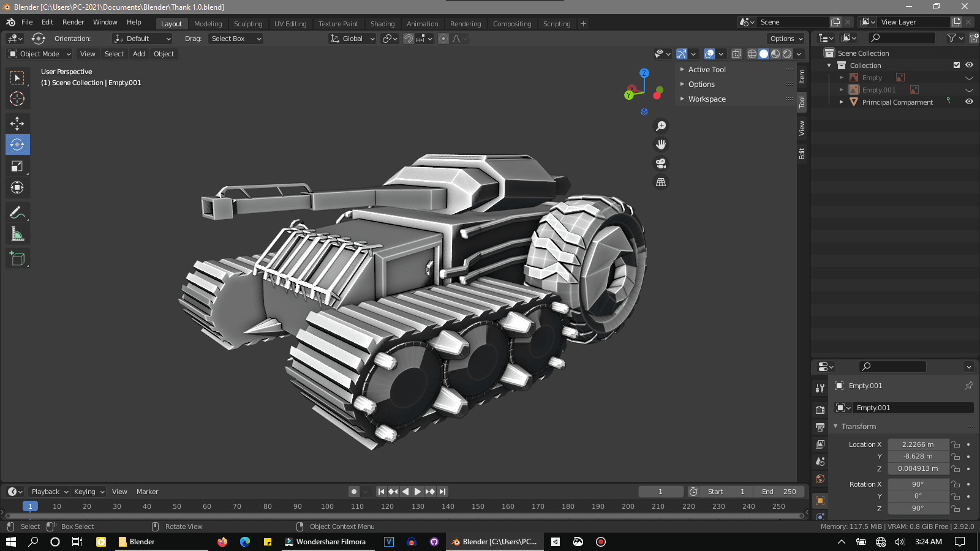
Task: Select the Measure tool
Action: 17,234
